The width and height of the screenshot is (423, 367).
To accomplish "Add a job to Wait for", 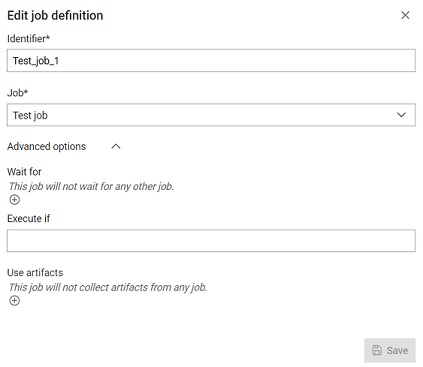I will [14, 200].
